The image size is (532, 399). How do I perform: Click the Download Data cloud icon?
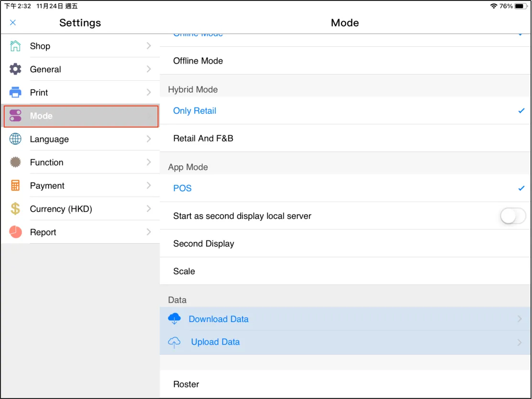pos(174,318)
